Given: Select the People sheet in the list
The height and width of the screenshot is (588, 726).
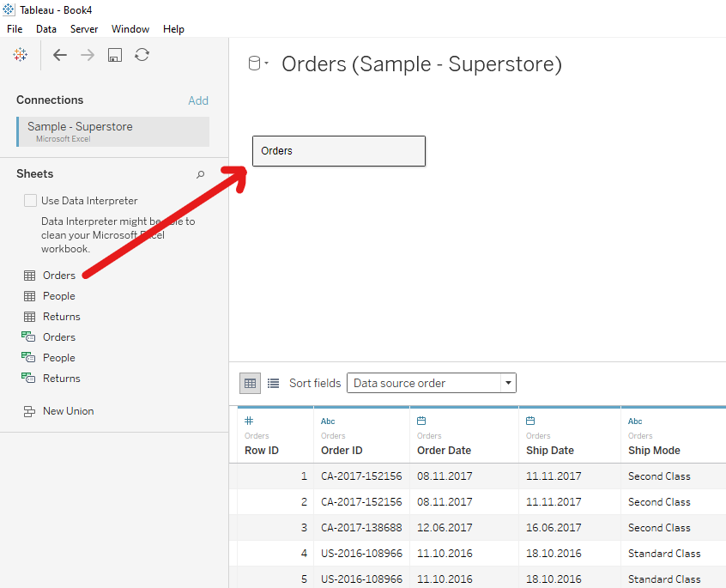Looking at the screenshot, I should [x=58, y=296].
